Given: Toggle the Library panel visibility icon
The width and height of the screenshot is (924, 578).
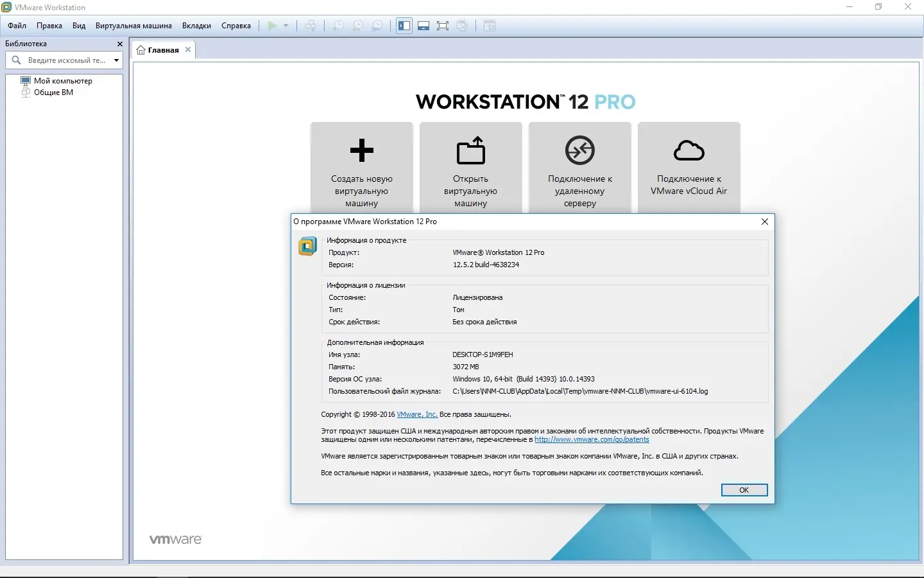Looking at the screenshot, I should (x=404, y=26).
